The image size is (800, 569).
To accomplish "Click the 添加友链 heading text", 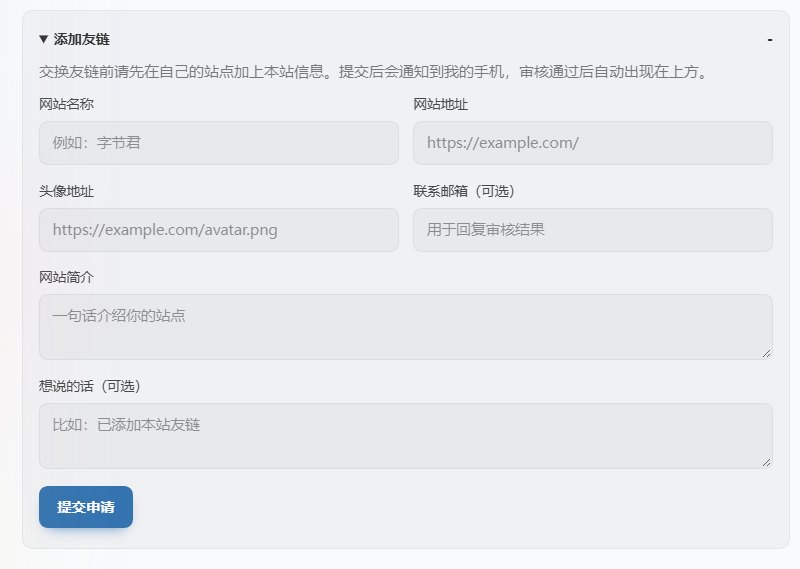I will tap(82, 39).
